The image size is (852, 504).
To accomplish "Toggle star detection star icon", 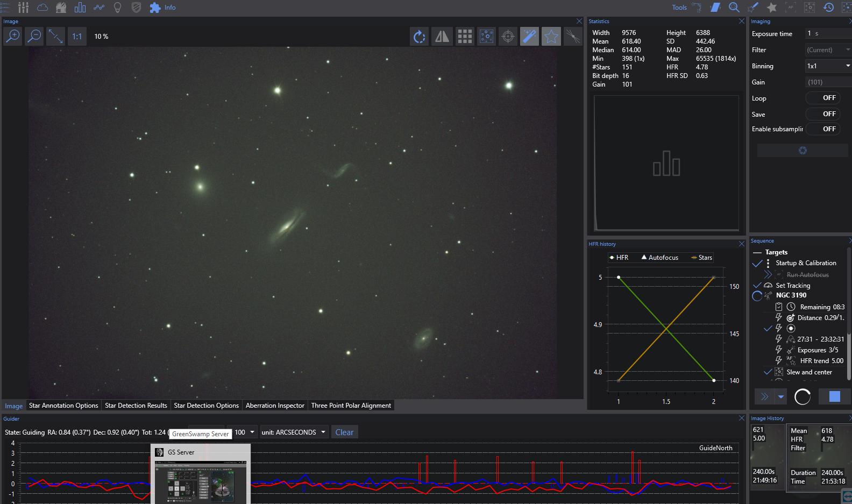I will tap(551, 37).
